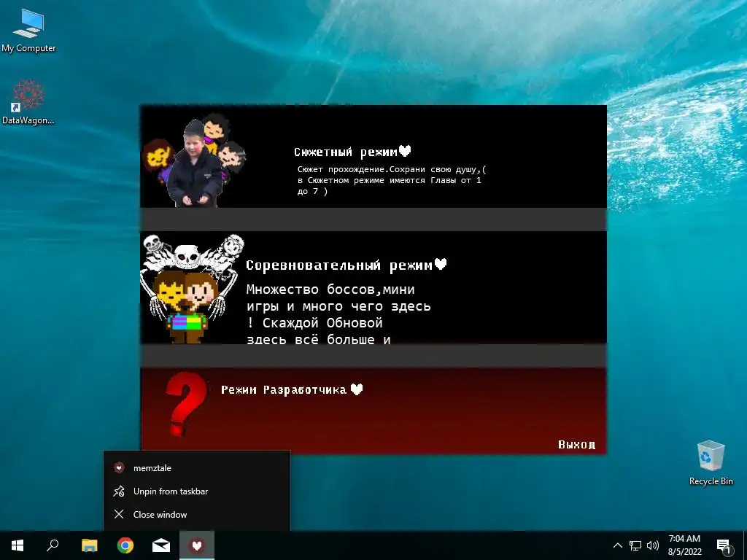Open the Windows Start menu
Viewport: 747px width, 560px height.
pyautogui.click(x=18, y=545)
